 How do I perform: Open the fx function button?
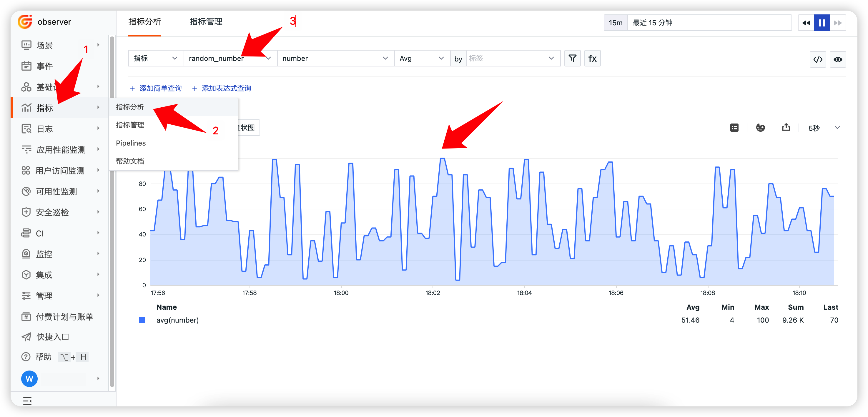[592, 58]
